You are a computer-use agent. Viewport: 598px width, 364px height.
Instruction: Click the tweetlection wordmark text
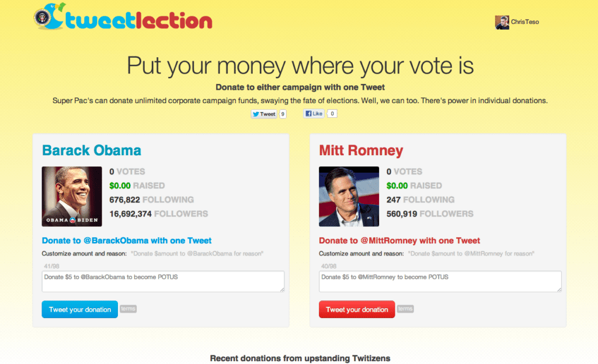pos(139,20)
